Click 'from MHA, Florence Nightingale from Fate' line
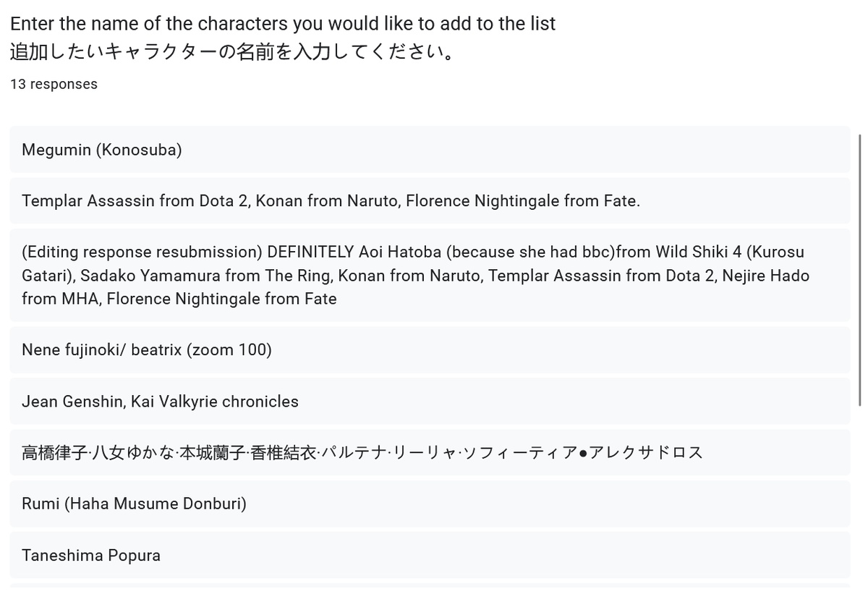The height and width of the screenshot is (607, 868). 179,299
